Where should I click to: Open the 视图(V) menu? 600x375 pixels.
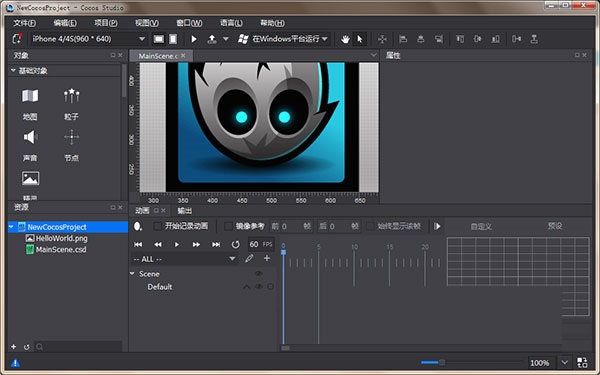pos(147,23)
